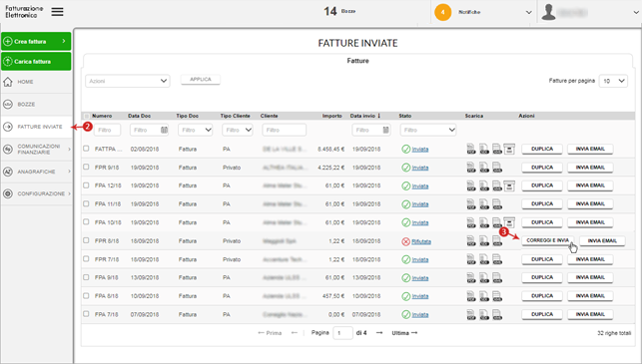Expand Anagrafiche sidebar menu
Screen dimensions: 642x364
pos(36,172)
